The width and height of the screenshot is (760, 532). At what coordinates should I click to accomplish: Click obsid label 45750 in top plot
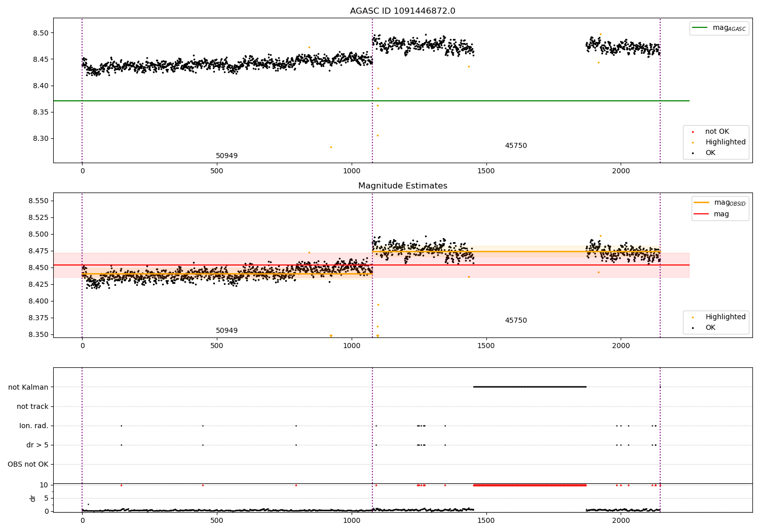516,146
